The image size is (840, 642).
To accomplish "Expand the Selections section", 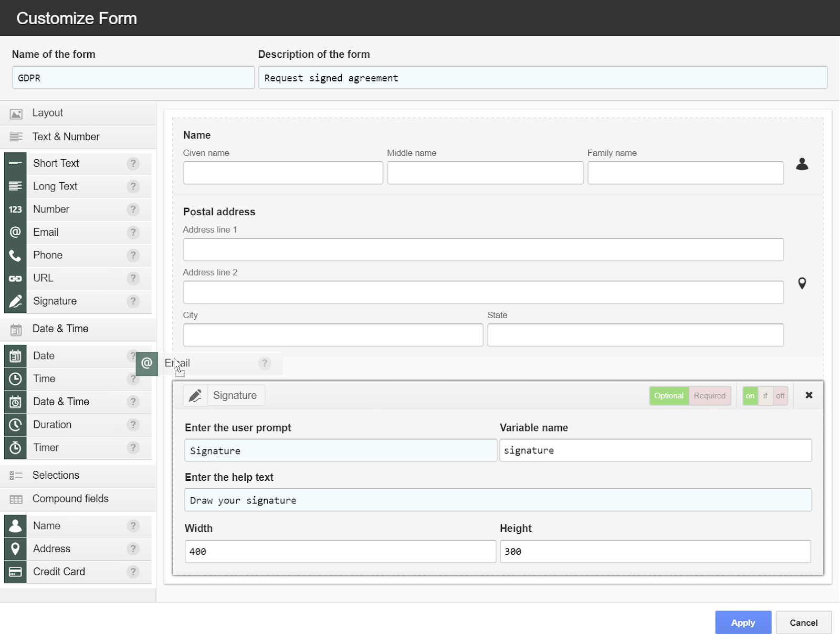I will pyautogui.click(x=78, y=475).
